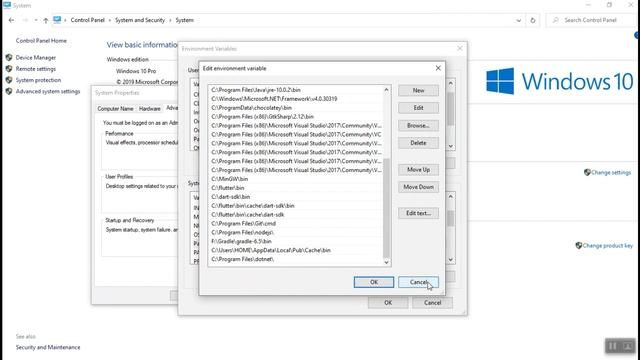The image size is (640, 360).
Task: Click the Device Manager shield icon
Action: [x=9, y=58]
